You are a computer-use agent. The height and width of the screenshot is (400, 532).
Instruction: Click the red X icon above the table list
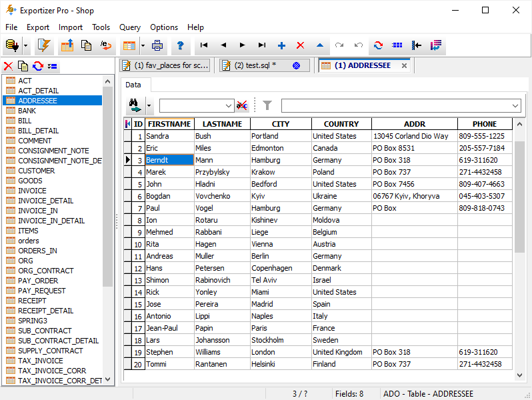8,66
